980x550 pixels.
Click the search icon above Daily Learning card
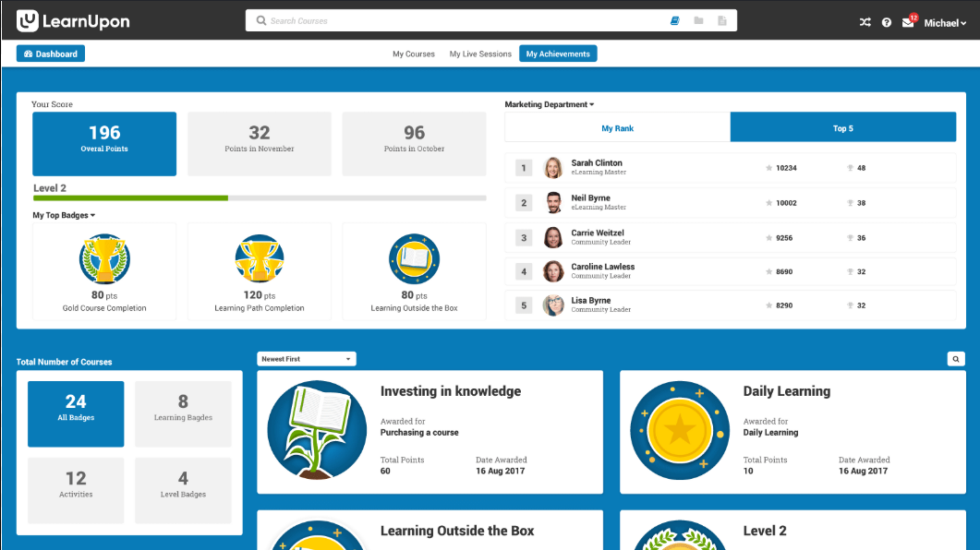[956, 359]
